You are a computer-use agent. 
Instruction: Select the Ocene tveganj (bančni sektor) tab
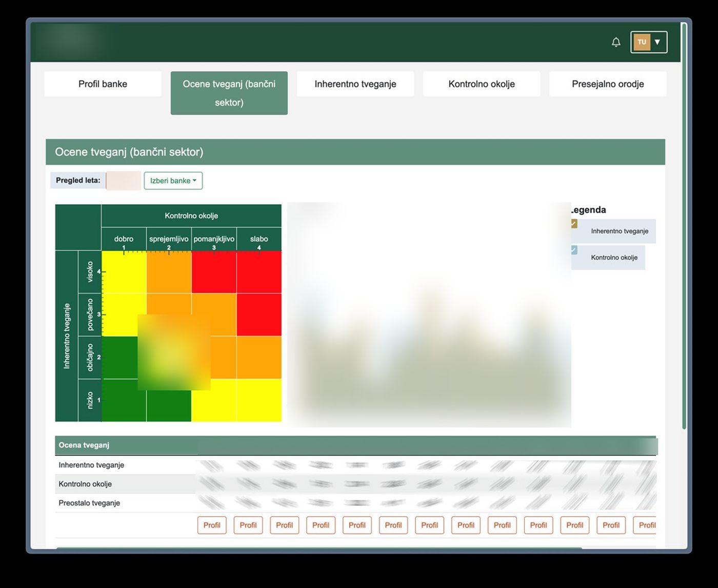[x=229, y=93]
